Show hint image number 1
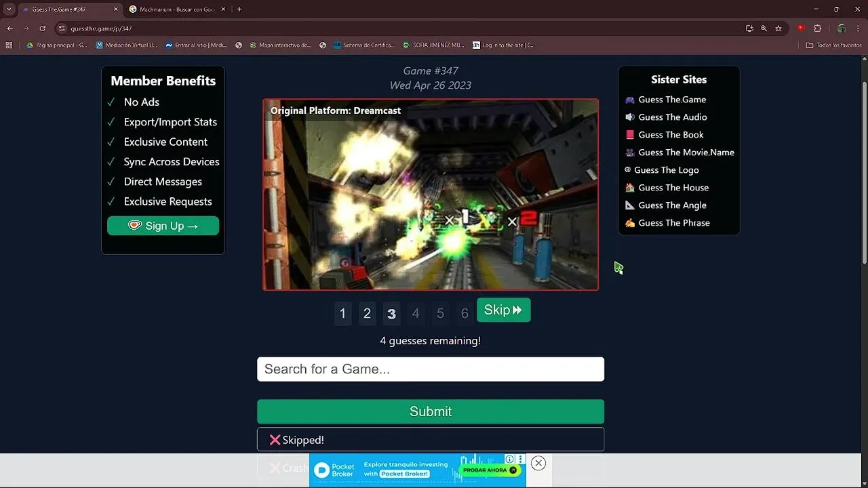 [x=342, y=313]
